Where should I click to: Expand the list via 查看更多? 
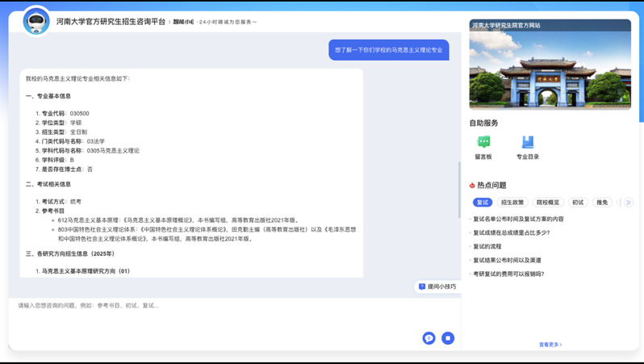click(x=550, y=345)
